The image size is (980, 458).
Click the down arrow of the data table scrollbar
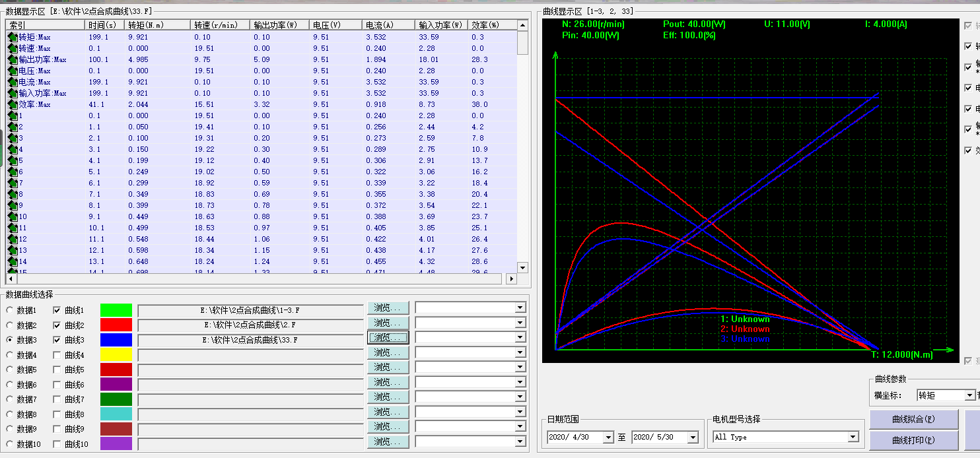pyautogui.click(x=522, y=268)
